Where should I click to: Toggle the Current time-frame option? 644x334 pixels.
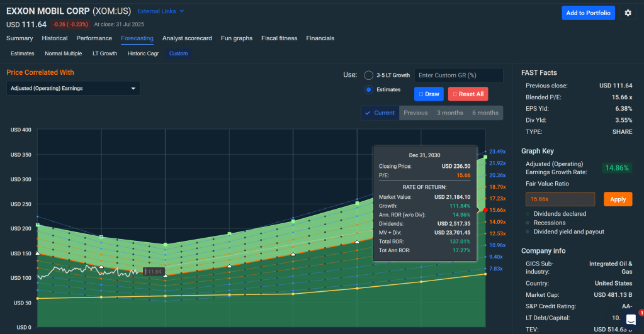pos(380,113)
